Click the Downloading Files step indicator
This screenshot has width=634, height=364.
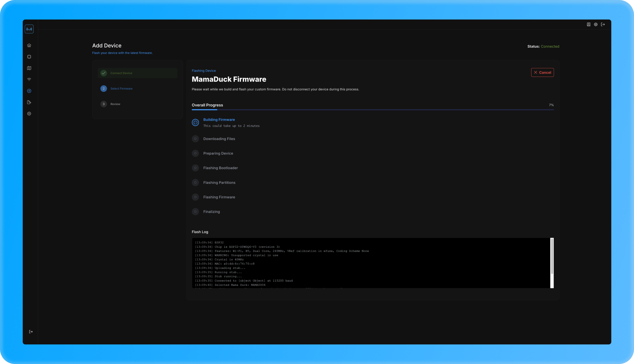[195, 139]
